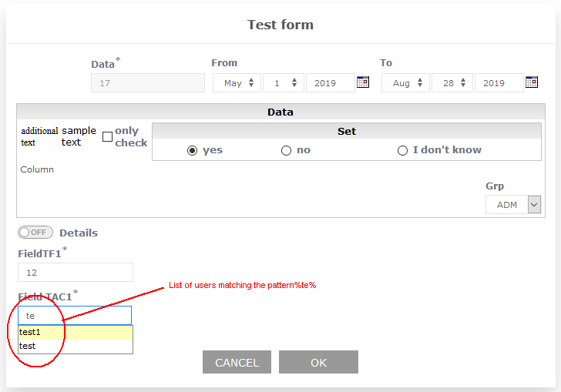Click the FieldTAC1 input containing 'te'
Viewport: 561px width, 392px height.
76,316
